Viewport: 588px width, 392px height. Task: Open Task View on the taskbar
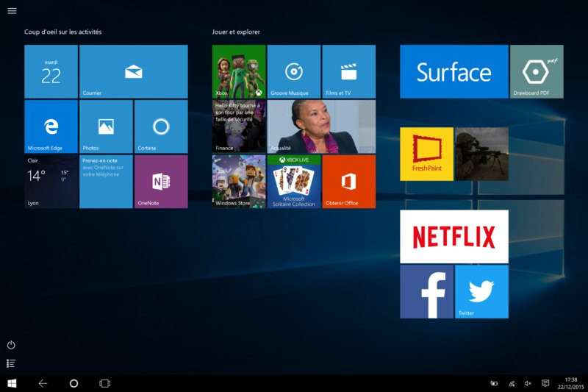click(104, 383)
